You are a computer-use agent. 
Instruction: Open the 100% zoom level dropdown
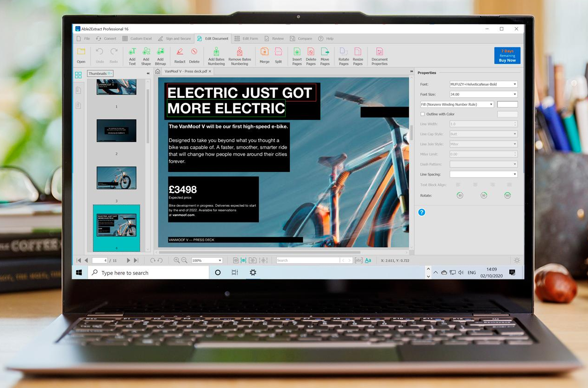(206, 261)
